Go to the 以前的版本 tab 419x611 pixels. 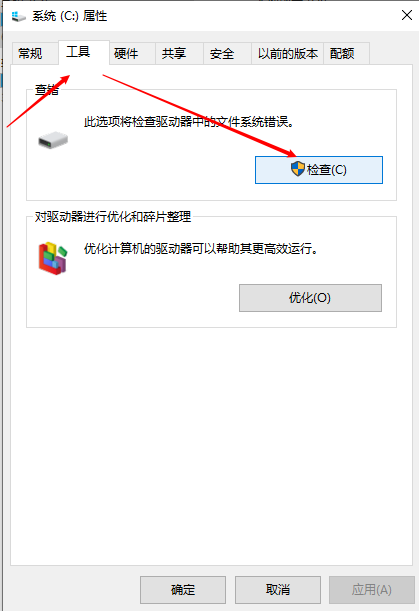(x=288, y=53)
